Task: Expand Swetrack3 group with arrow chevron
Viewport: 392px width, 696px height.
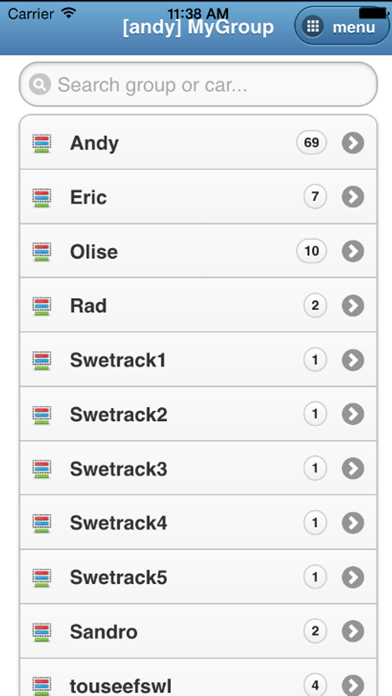Action: pos(353,469)
